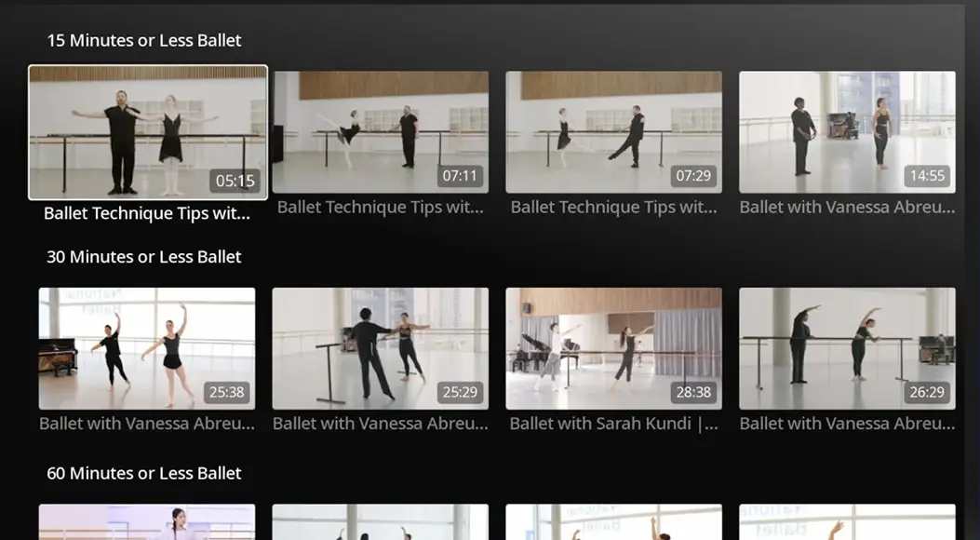
Task: Click the title under the 07:11 video
Action: point(380,207)
